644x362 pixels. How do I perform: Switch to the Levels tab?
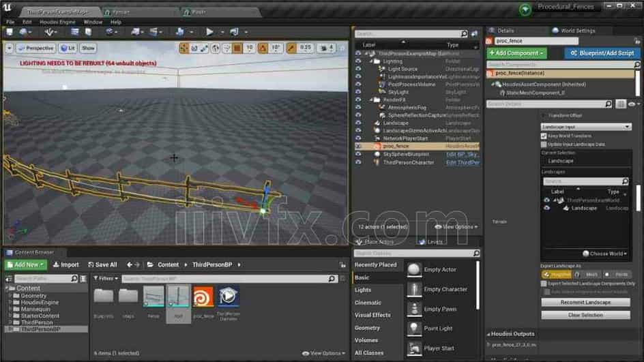point(431,242)
